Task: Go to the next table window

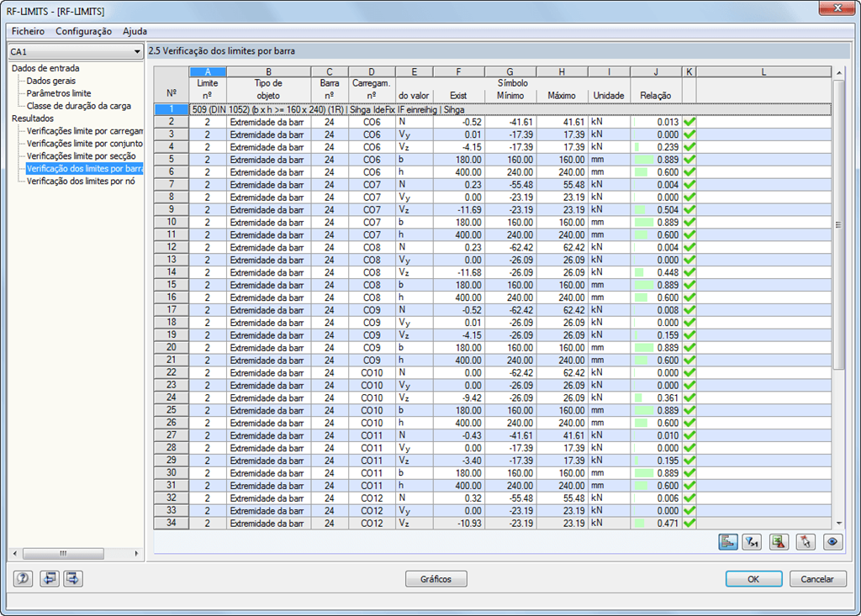Action: [73, 579]
